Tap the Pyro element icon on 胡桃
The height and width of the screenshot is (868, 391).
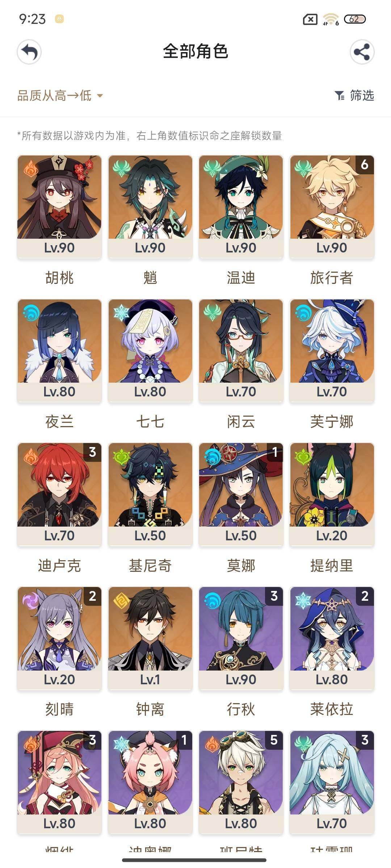31,169
